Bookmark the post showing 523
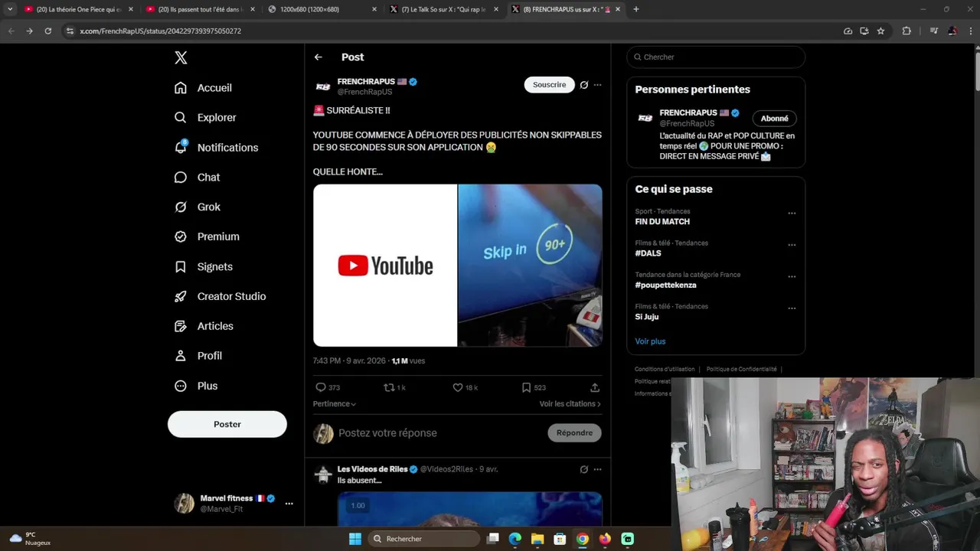 point(534,388)
